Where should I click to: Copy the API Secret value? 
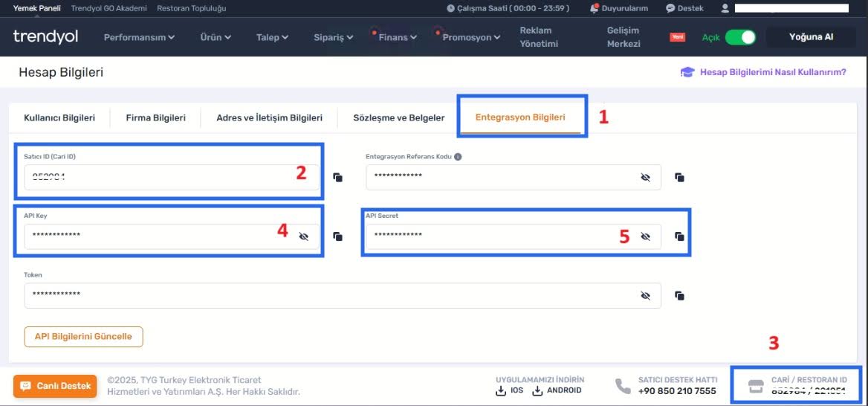[x=680, y=236]
